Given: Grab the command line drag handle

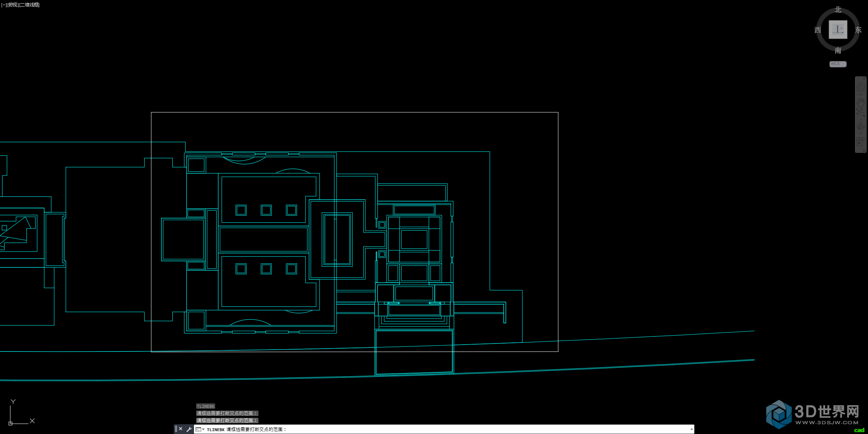Looking at the screenshot, I should click(x=176, y=429).
